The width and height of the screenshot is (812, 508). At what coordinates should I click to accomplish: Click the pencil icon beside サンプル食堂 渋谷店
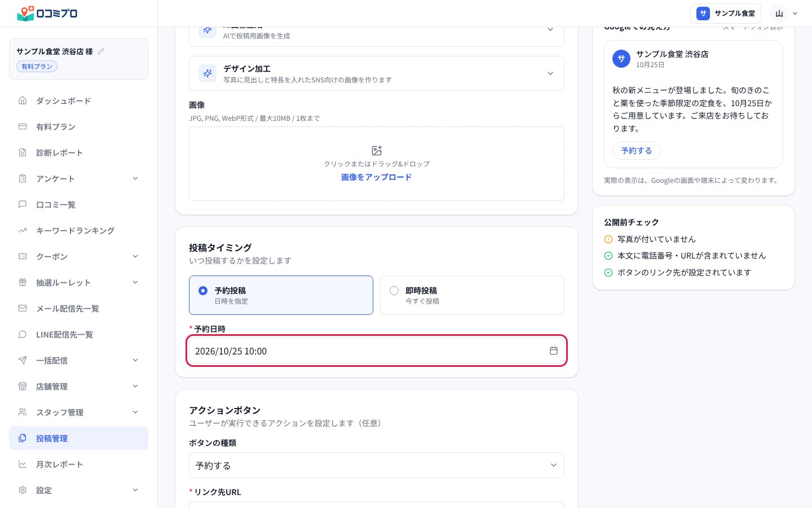(x=101, y=51)
